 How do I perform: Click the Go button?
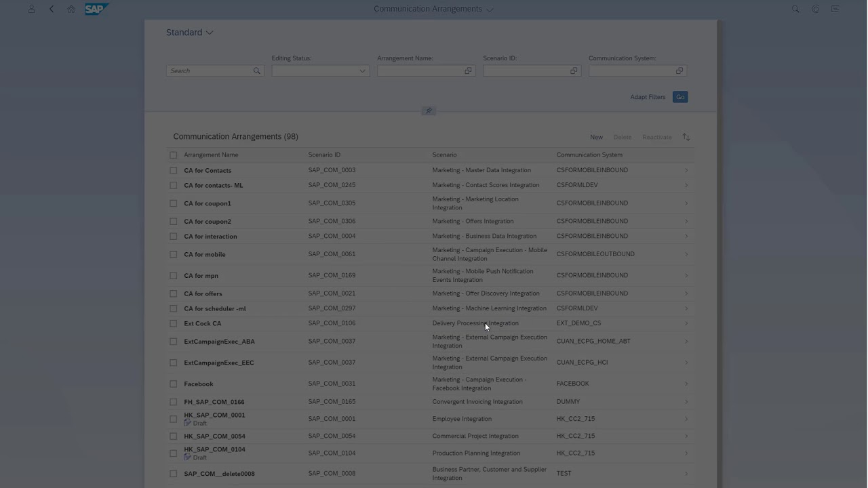tap(680, 97)
